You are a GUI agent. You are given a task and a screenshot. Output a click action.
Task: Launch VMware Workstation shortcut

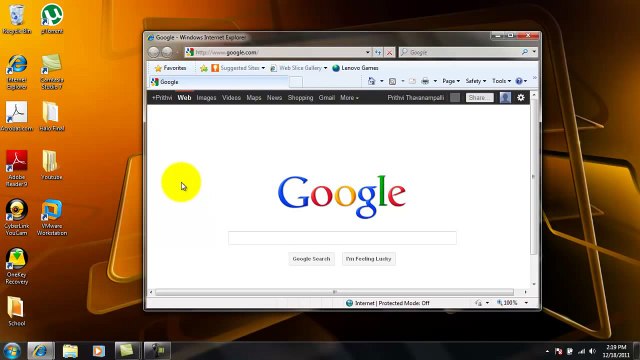pos(52,217)
